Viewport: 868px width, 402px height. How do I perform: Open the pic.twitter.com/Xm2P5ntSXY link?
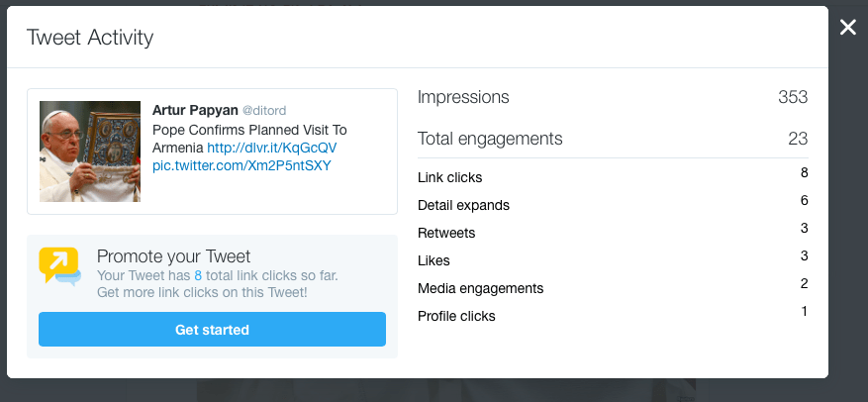[241, 165]
